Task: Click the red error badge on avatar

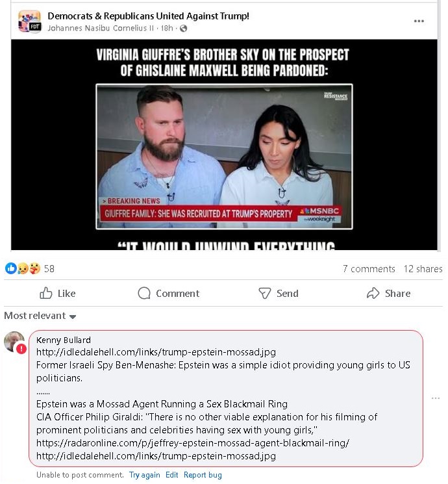Action: click(21, 349)
